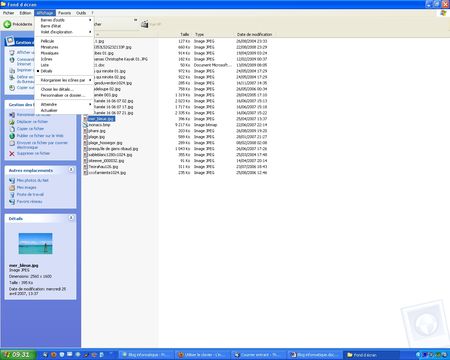Click Choisir les détails menu entry
This screenshot has width=450, height=360.
[x=57, y=89]
